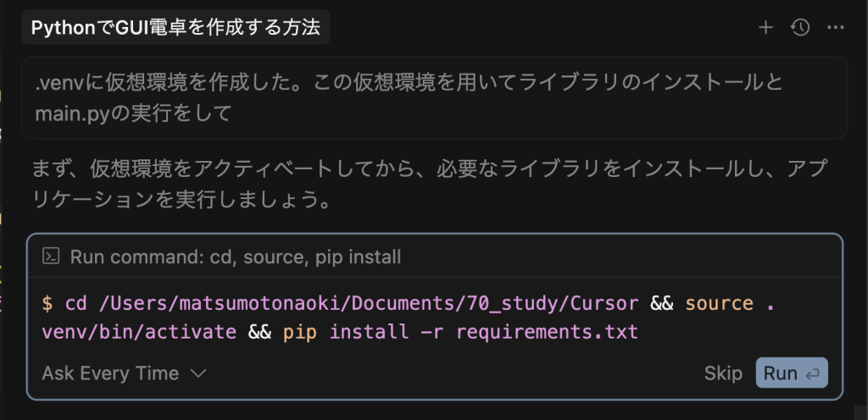The width and height of the screenshot is (868, 420).
Task: Click the return-key icon inside Run button
Action: point(812,373)
